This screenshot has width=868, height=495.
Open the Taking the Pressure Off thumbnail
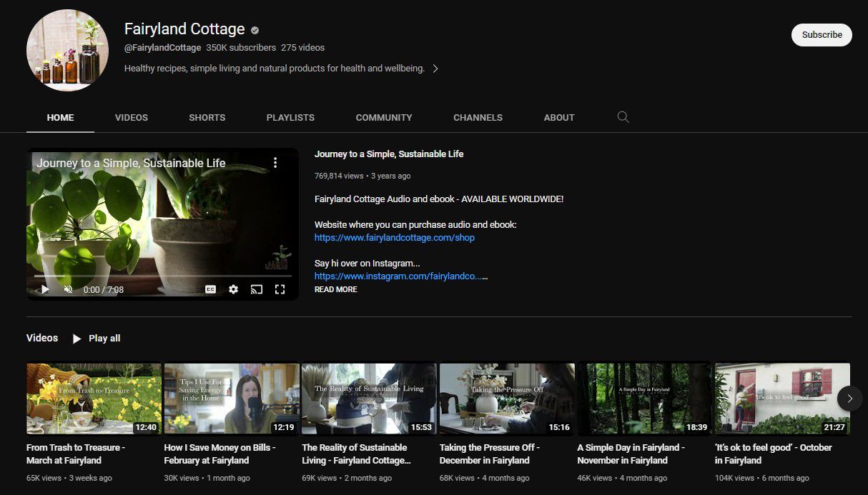(507, 399)
